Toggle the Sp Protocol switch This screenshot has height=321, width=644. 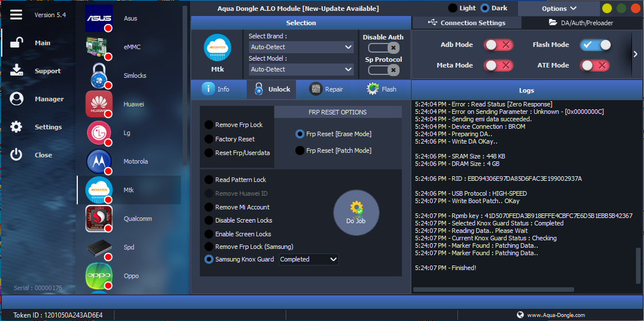coord(384,70)
